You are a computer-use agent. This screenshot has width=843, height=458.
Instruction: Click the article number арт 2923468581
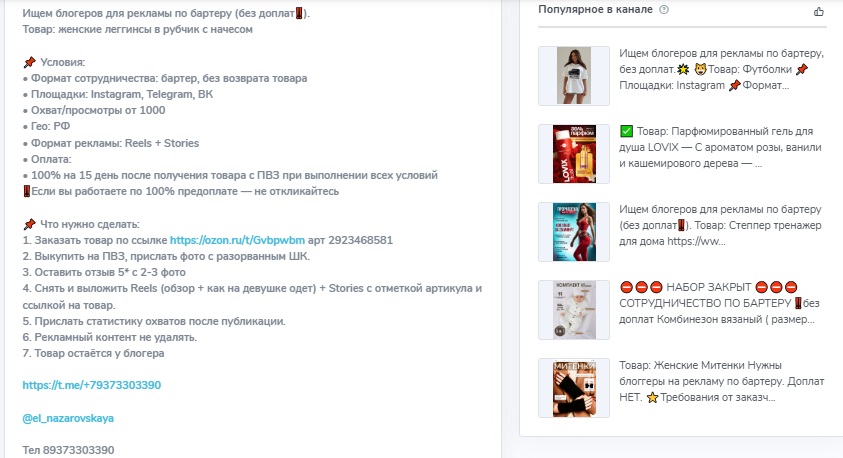[350, 240]
